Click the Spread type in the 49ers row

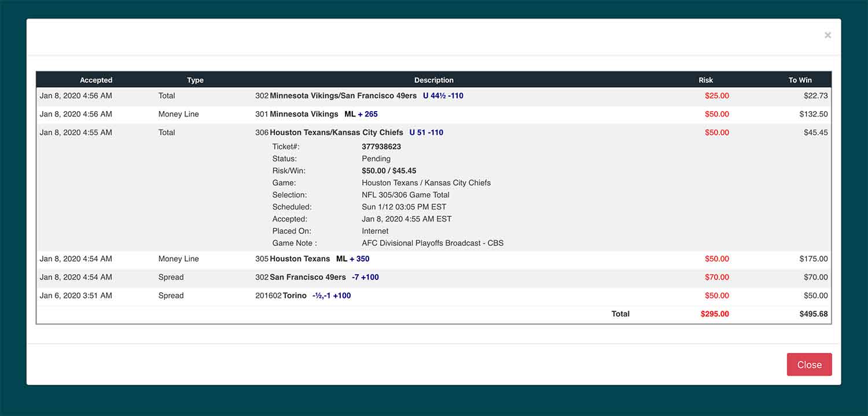click(x=171, y=277)
